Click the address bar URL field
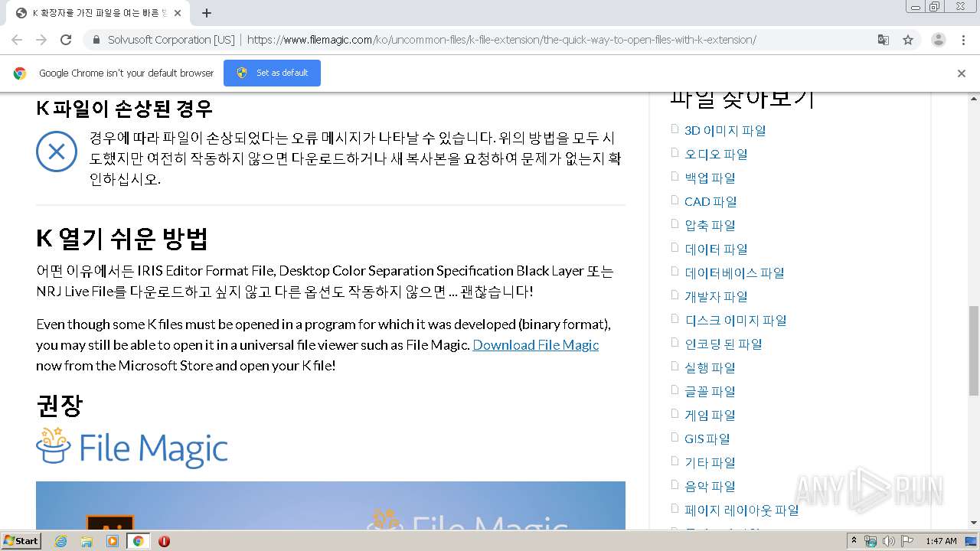 tap(501, 40)
